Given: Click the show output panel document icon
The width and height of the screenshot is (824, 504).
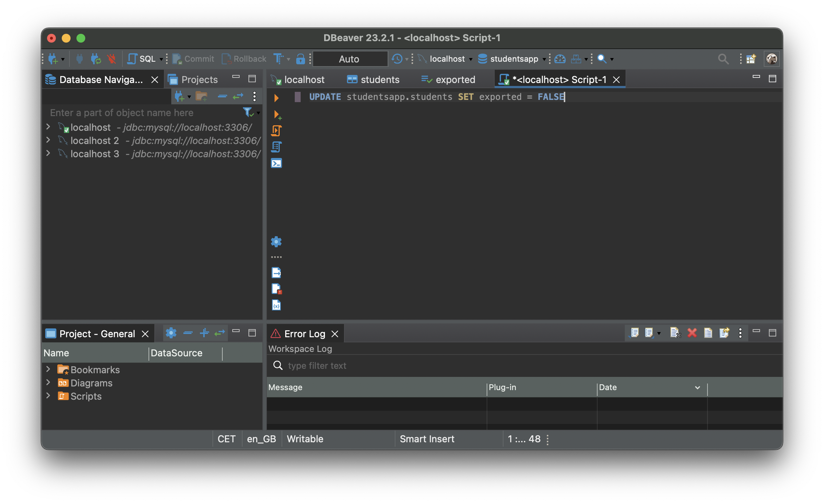Looking at the screenshot, I should (x=276, y=273).
